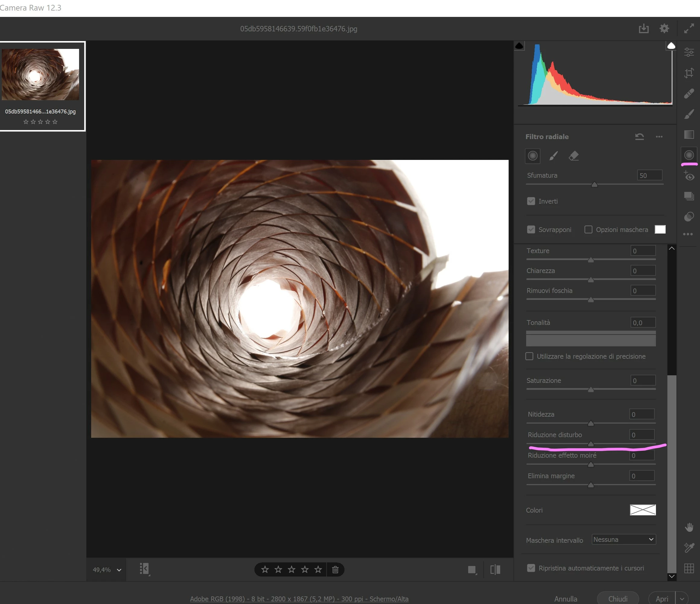The height and width of the screenshot is (604, 700).
Task: Toggle the grid overlay icon
Action: [689, 568]
